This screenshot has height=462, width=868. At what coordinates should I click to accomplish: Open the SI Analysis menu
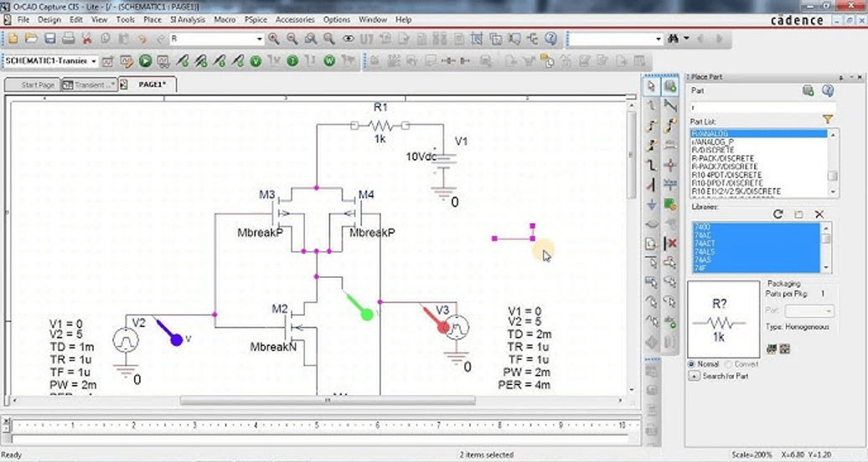click(187, 19)
